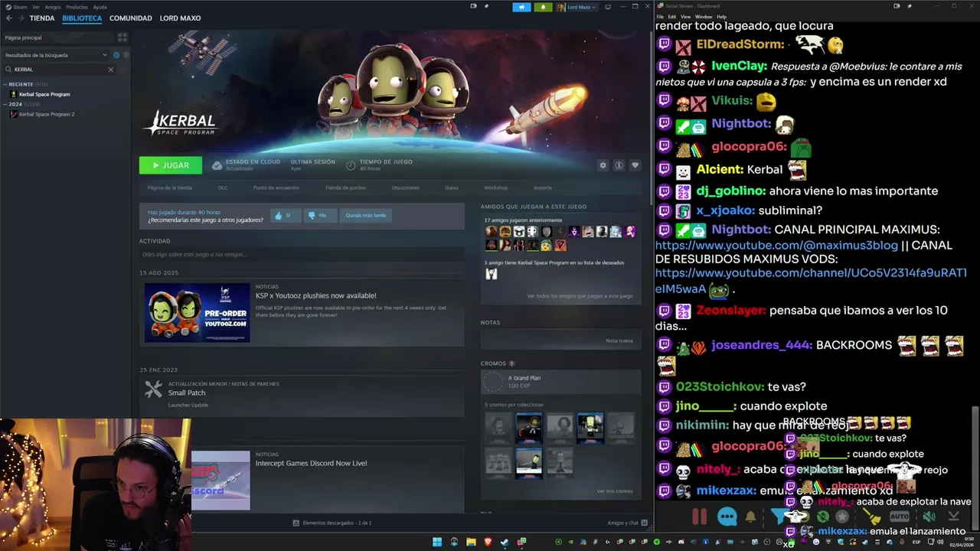
Task: Click the green JUGAR button
Action: [x=171, y=165]
